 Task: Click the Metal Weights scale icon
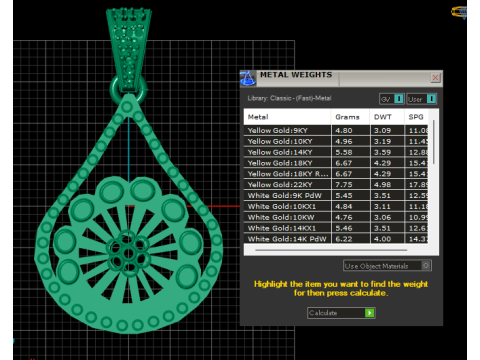[247, 78]
